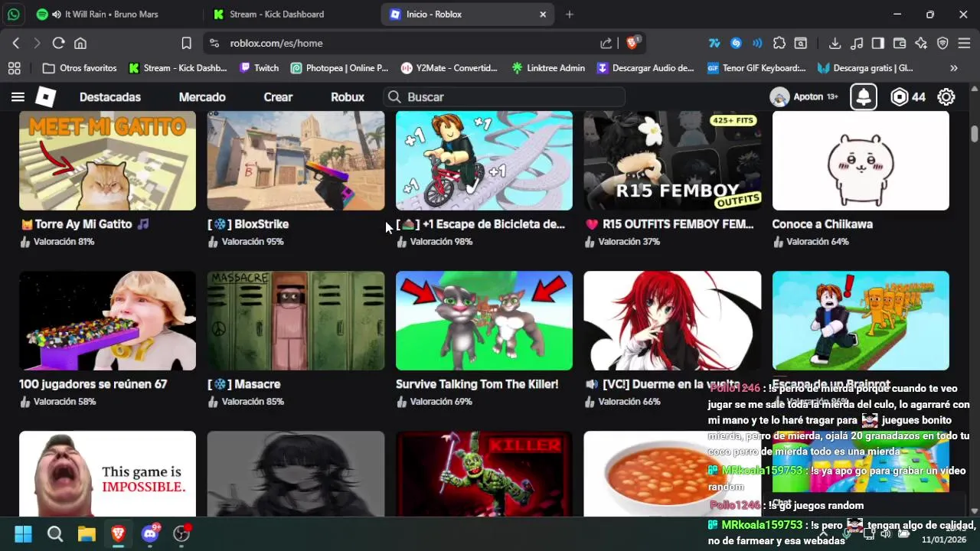Open the Linktree Admin bookmark

[548, 68]
